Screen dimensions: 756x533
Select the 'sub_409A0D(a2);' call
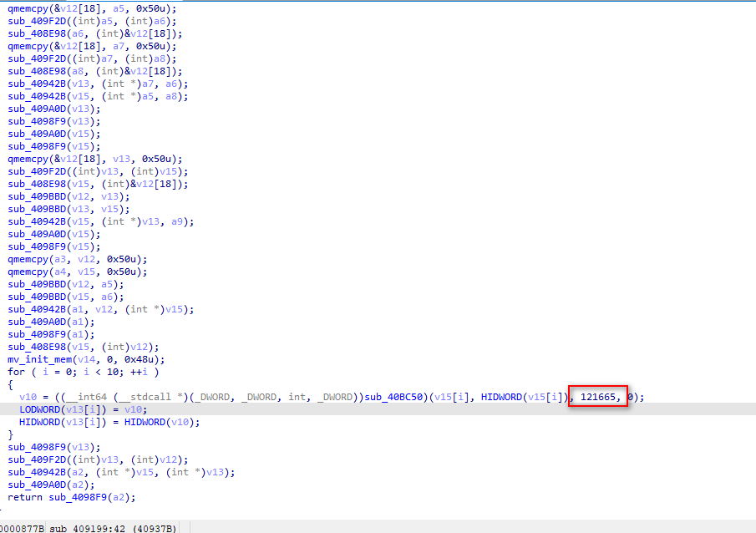(x=51, y=485)
